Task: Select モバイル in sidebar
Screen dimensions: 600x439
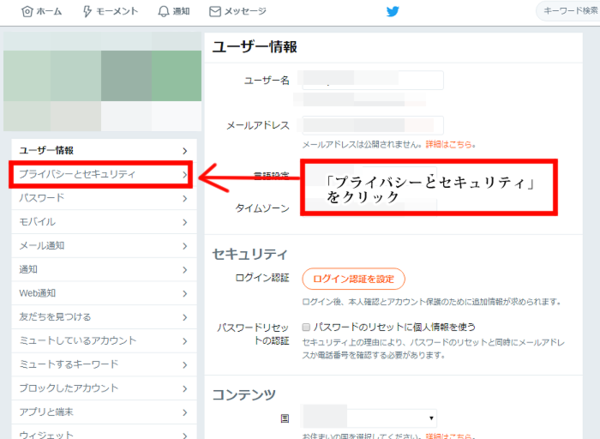Action: [x=104, y=222]
